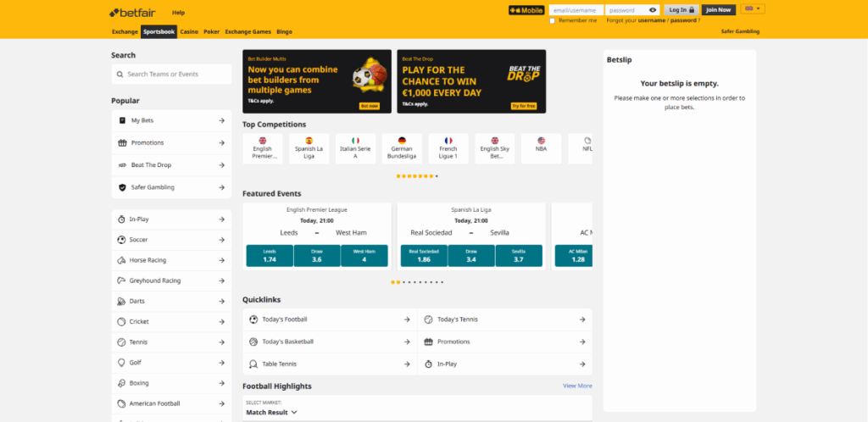Click the Horse Racing icon
Viewport: 868px width, 422px height.
121,260
